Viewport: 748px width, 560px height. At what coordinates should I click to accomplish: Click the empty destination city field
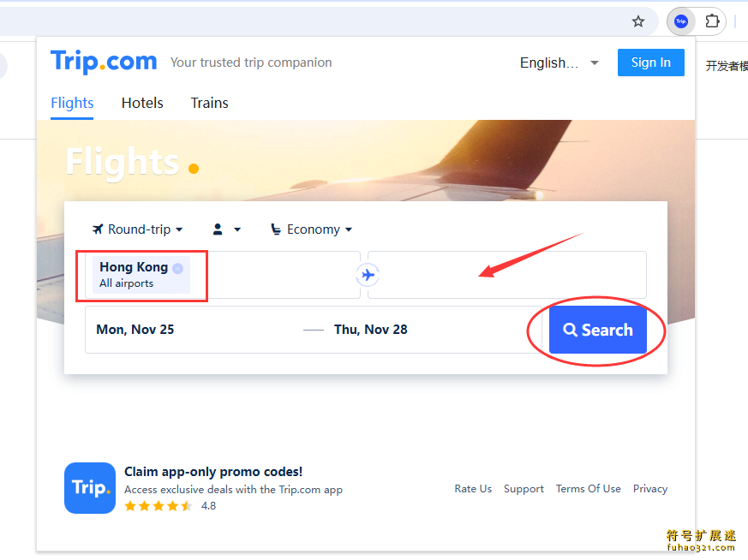(507, 275)
